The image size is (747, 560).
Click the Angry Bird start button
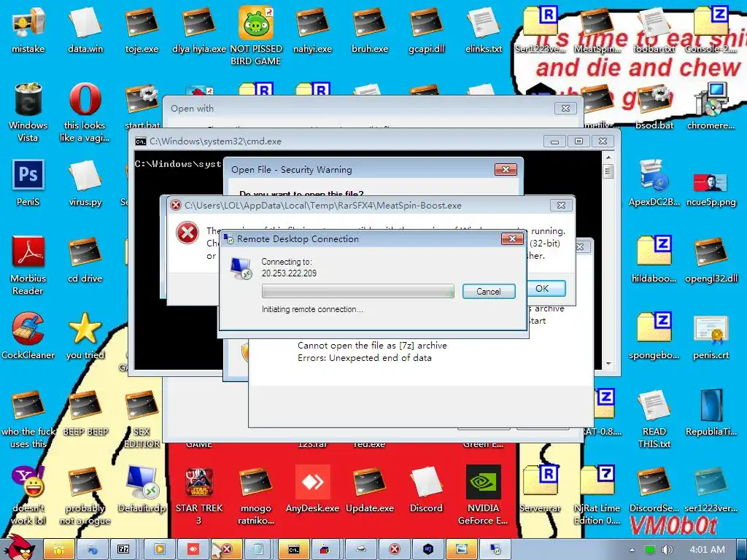point(20,548)
